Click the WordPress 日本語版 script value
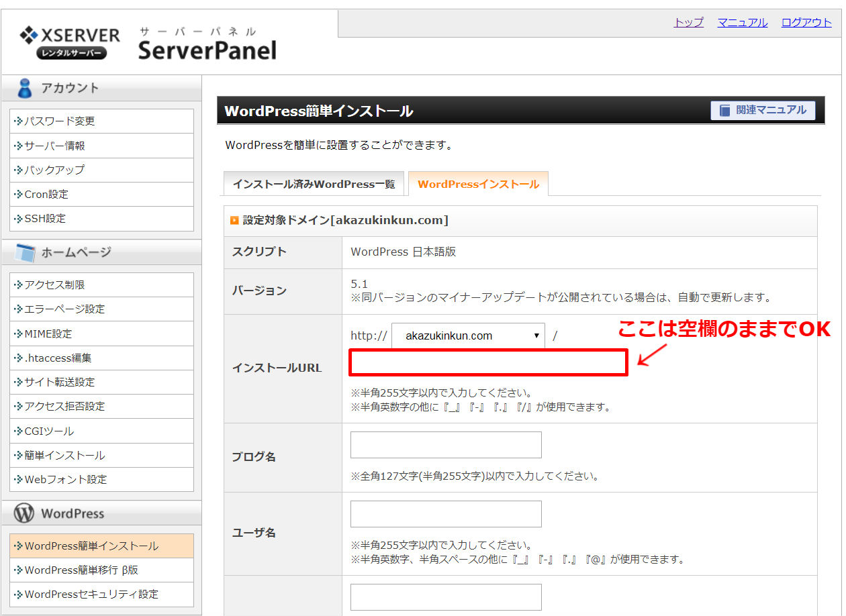This screenshot has height=616, width=846. pos(404,252)
